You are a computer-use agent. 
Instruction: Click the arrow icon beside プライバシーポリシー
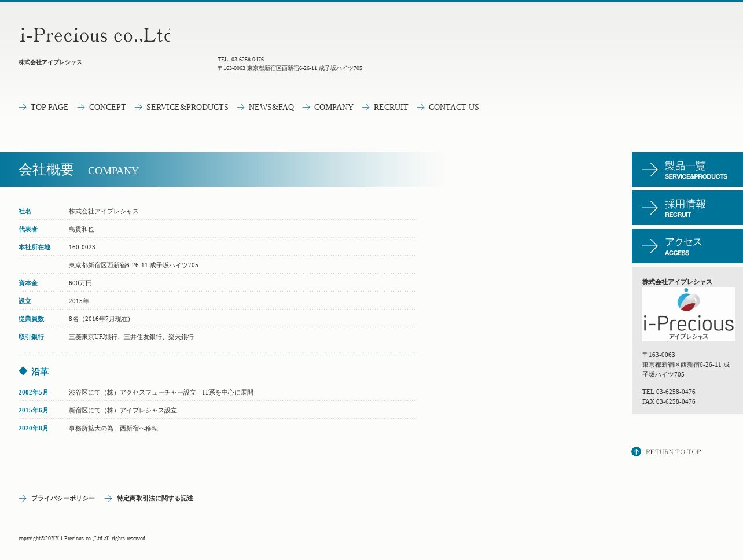23,498
